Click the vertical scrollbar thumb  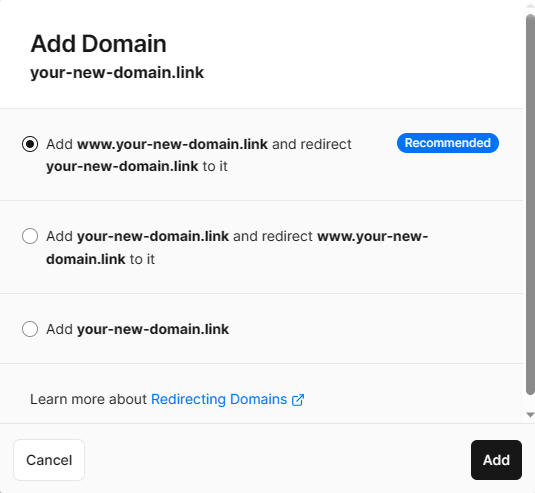pyautogui.click(x=530, y=205)
